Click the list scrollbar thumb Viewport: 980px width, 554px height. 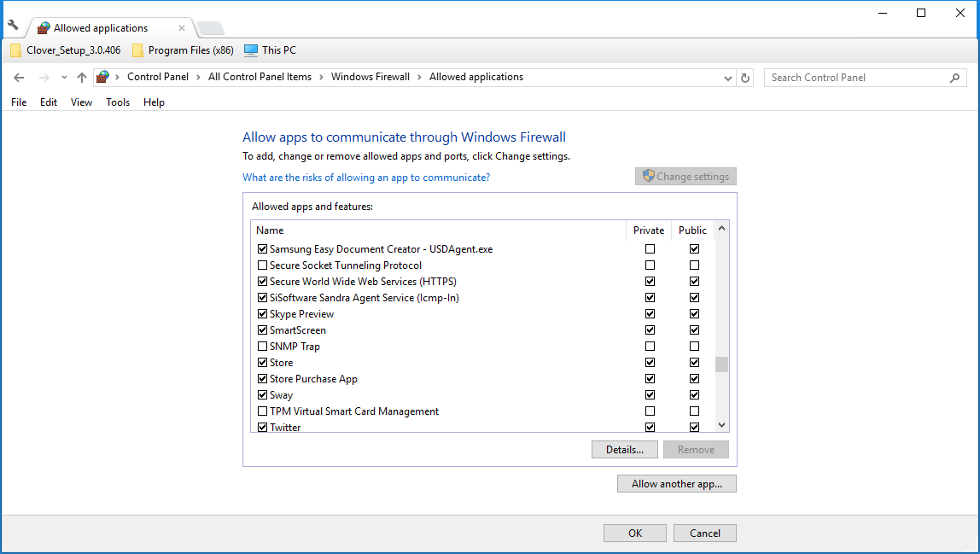(x=722, y=364)
